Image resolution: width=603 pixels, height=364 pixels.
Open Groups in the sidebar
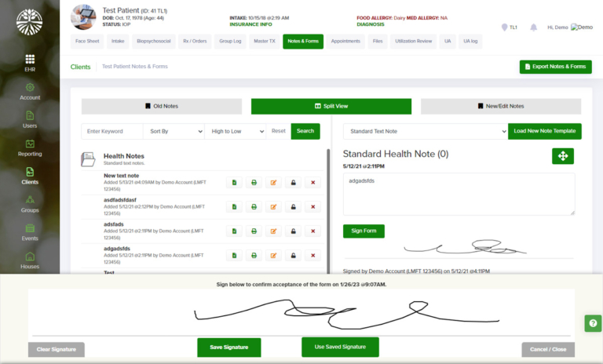point(30,204)
